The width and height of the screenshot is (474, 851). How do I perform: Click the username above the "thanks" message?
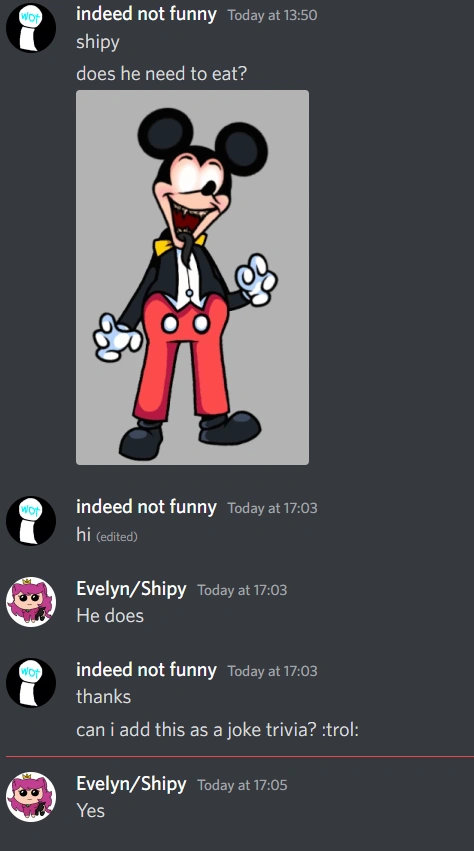146,670
